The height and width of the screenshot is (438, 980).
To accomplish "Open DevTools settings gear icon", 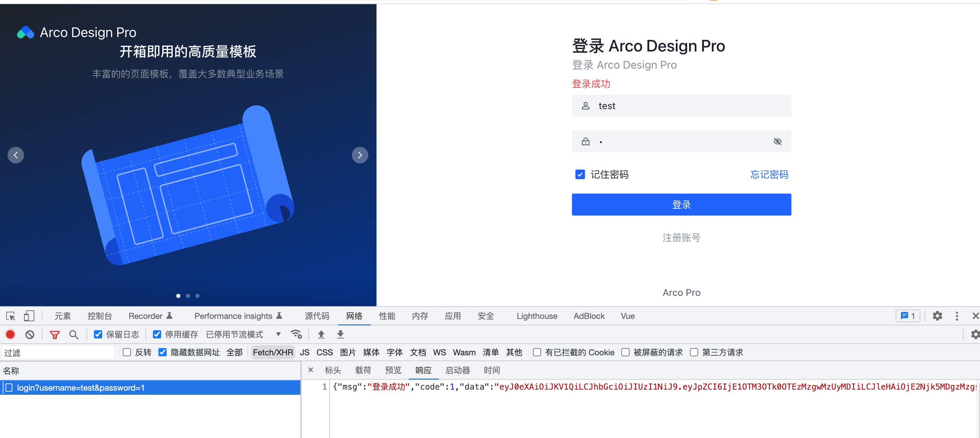I will (937, 316).
